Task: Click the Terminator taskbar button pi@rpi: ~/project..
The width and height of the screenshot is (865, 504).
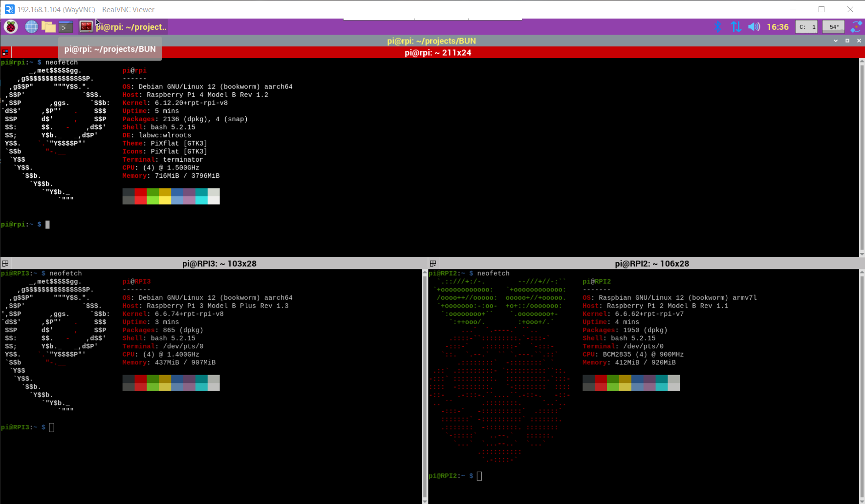Action: pos(124,27)
